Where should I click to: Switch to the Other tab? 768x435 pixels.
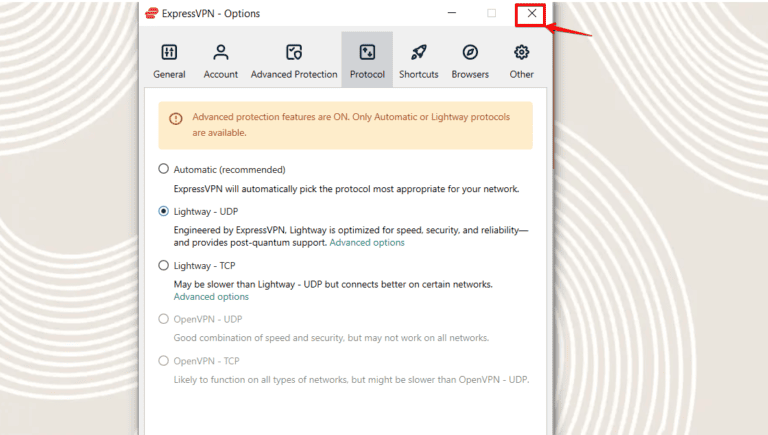click(x=521, y=60)
